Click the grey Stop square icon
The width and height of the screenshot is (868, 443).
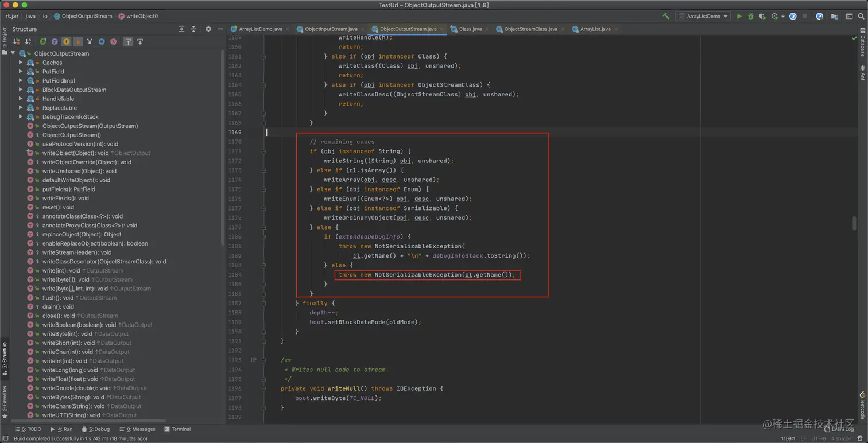click(x=805, y=17)
